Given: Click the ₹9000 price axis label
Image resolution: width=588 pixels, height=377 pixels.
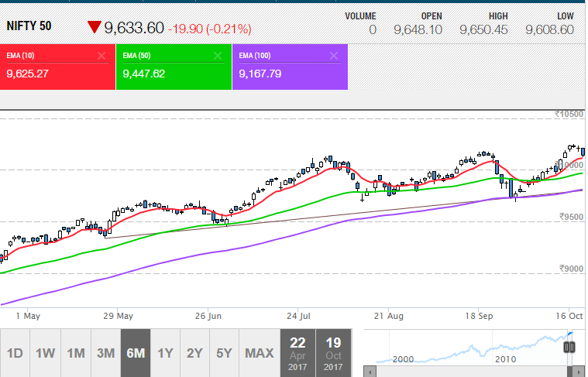Looking at the screenshot, I should click(x=572, y=269).
